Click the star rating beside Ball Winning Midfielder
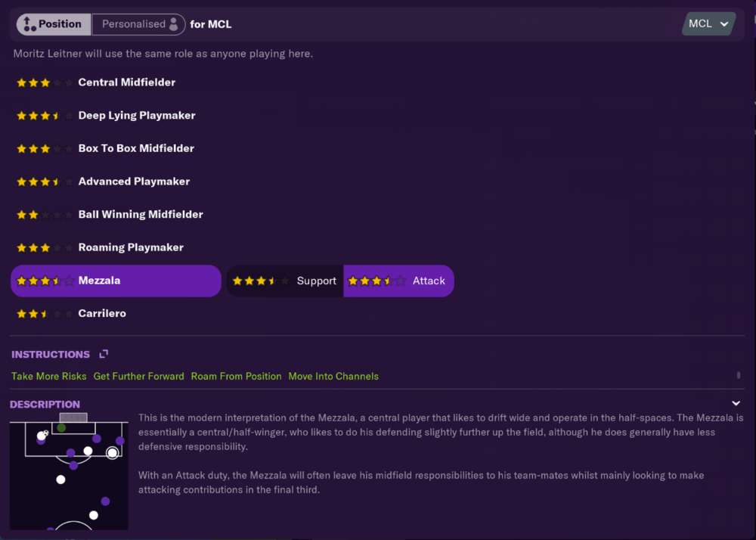This screenshot has height=540, width=756. pos(45,215)
